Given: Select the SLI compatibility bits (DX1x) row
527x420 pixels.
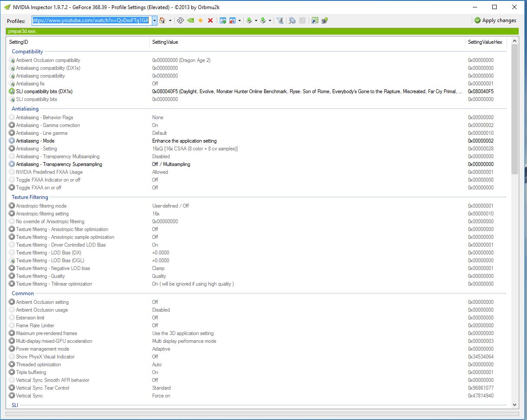Looking at the screenshot, I should coord(257,91).
